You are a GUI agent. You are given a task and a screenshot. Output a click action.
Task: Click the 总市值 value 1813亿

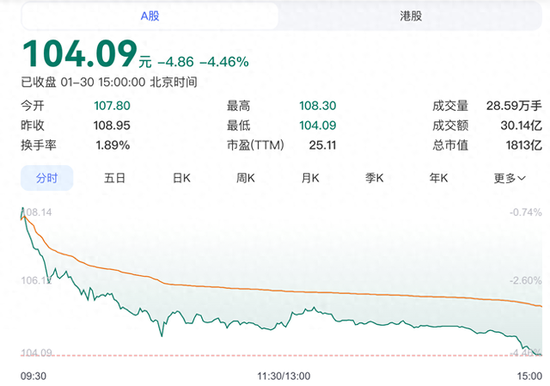tap(524, 145)
